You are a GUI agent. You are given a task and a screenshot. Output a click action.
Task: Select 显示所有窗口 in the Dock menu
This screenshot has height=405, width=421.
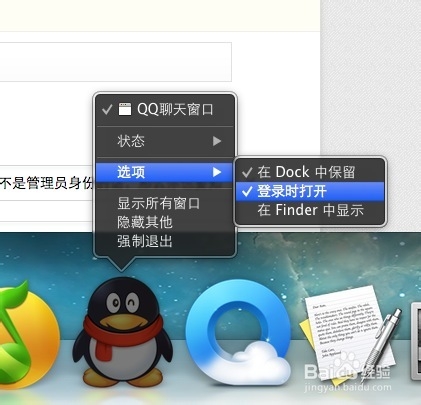[x=166, y=203]
